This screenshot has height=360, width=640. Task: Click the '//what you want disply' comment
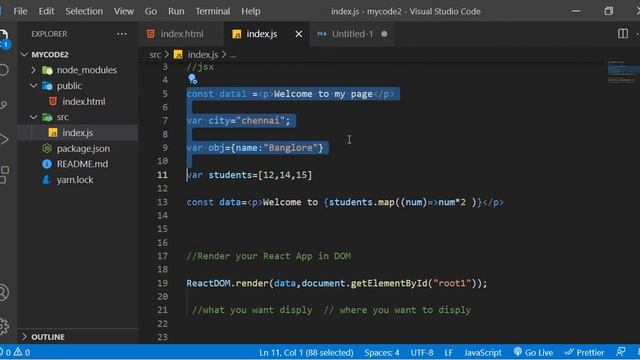point(252,310)
